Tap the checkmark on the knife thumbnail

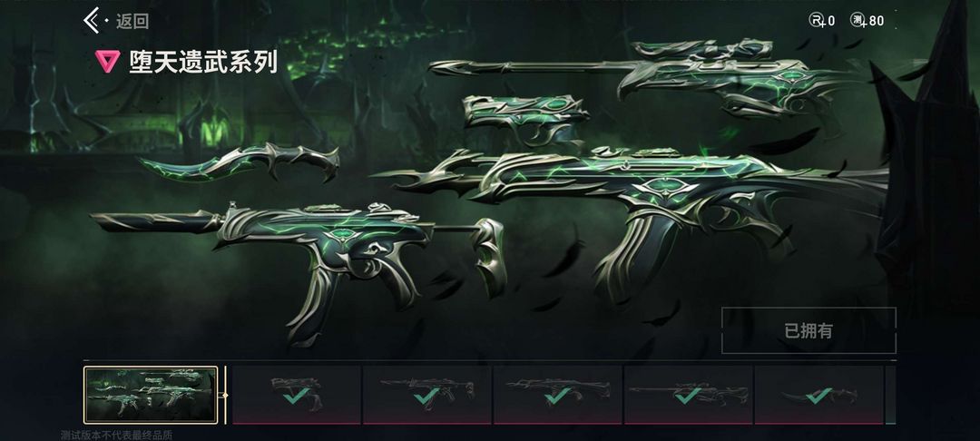click(818, 396)
